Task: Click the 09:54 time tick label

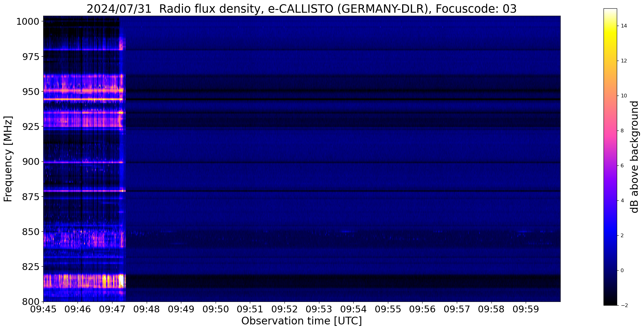Action: point(353,309)
